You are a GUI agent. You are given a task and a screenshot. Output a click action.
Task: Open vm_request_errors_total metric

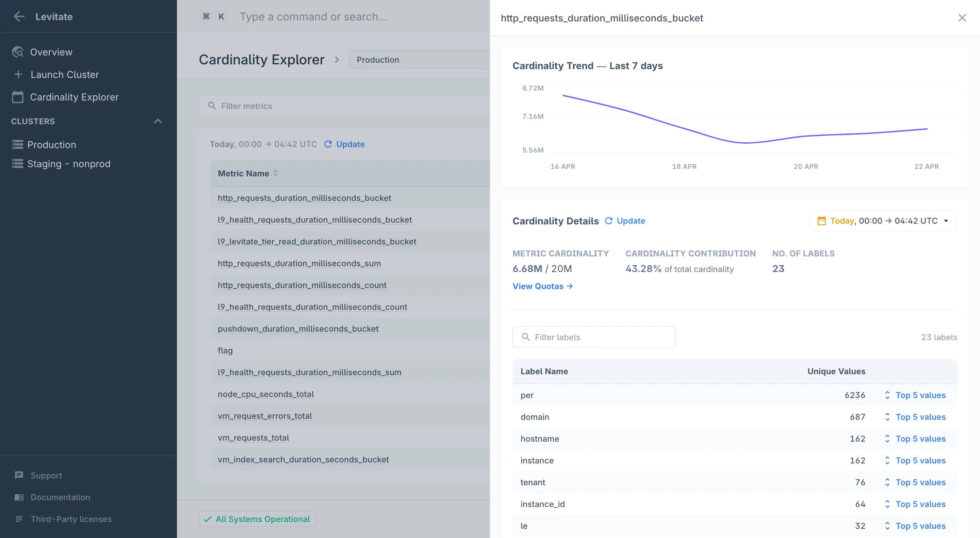(264, 416)
